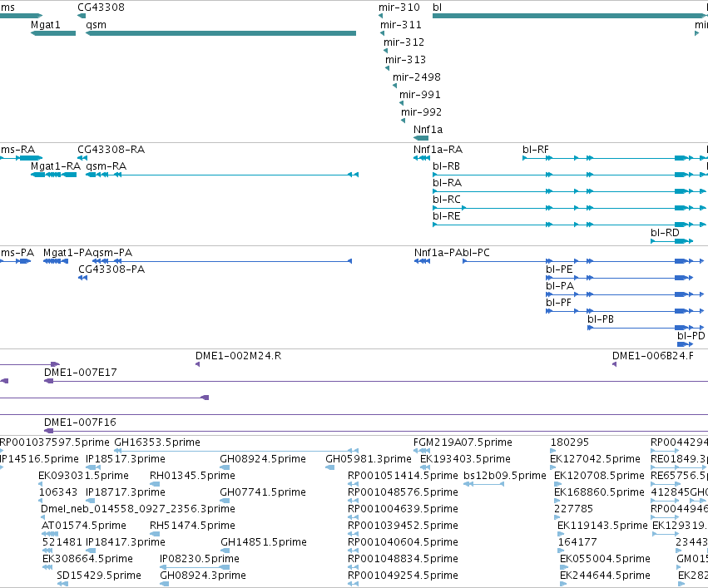The width and height of the screenshot is (708, 588).
Task: Click the GH05981.3prime label
Action: point(369,459)
